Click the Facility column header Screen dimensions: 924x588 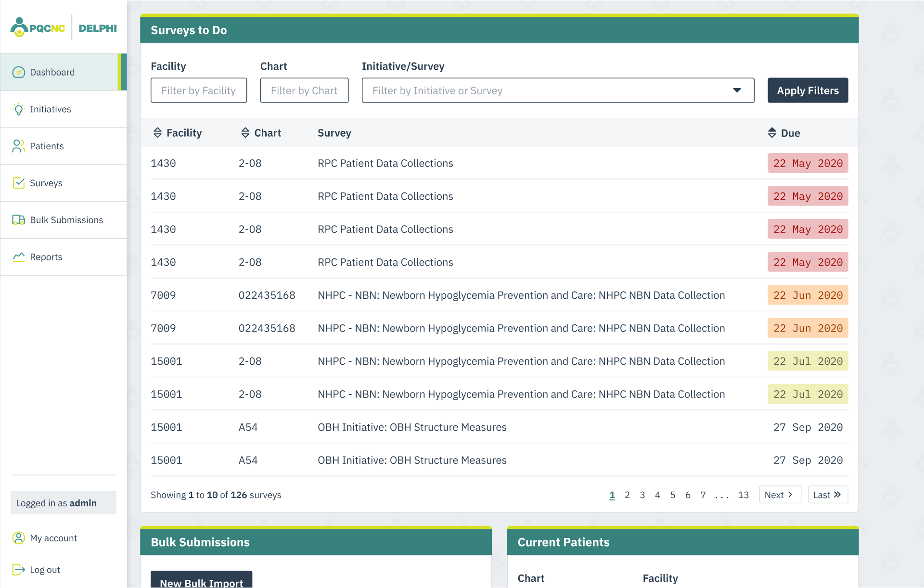point(177,133)
